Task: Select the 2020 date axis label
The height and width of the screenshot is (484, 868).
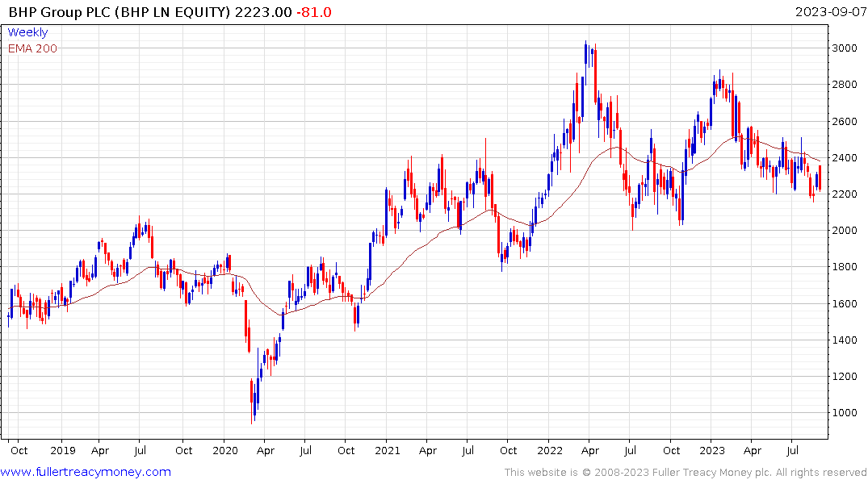Action: [224, 450]
